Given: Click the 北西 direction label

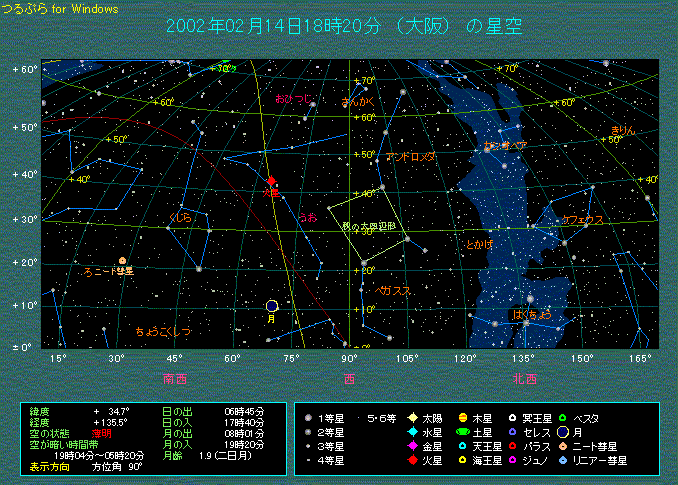Looking at the screenshot, I should click(x=523, y=378).
